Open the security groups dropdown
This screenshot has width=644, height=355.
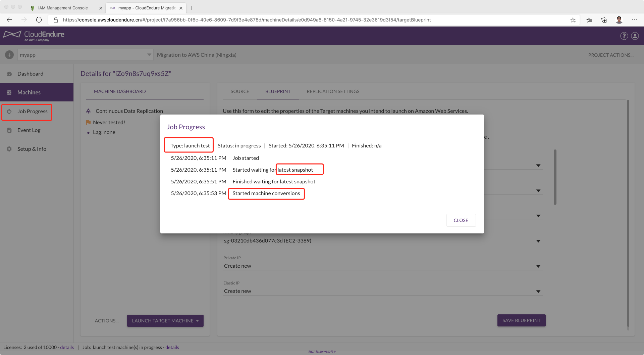point(538,241)
